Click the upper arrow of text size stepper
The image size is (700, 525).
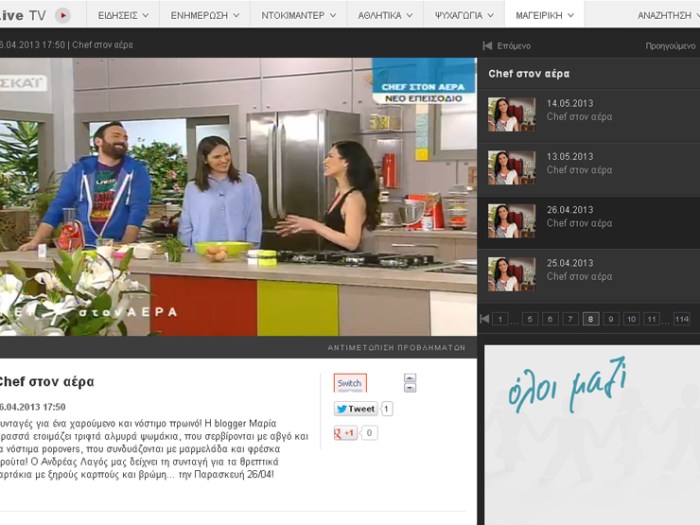tap(410, 378)
